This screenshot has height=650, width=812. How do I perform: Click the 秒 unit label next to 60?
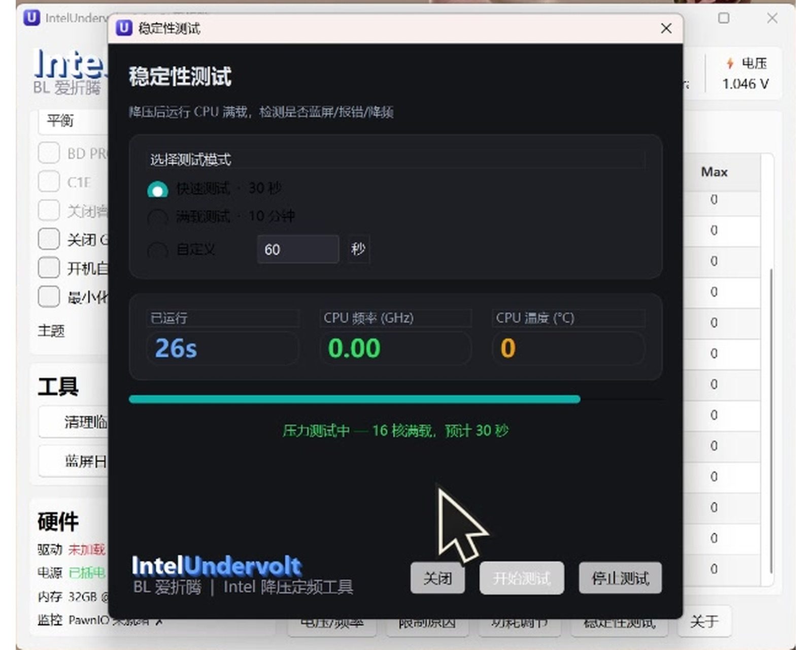[x=358, y=249]
